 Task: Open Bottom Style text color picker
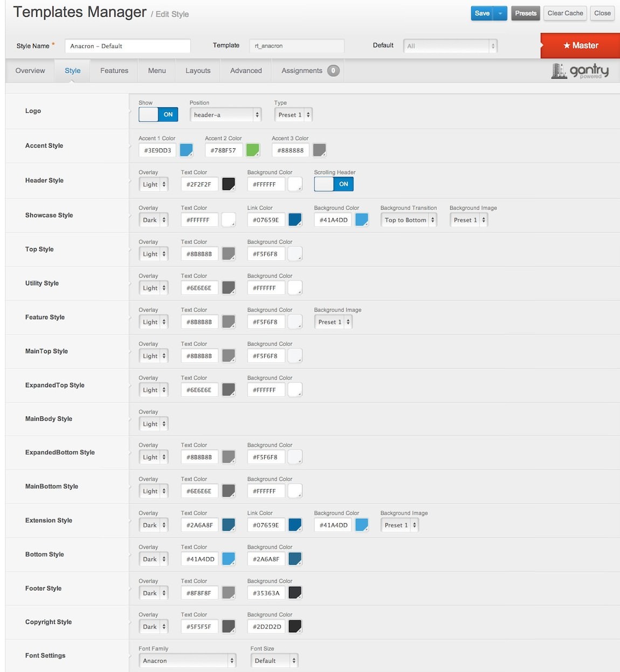[x=229, y=559]
